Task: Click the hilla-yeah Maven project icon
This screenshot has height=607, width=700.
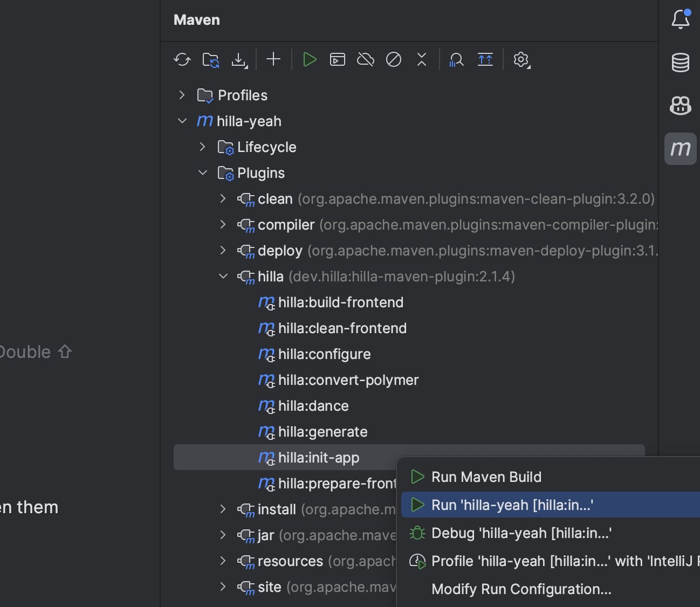Action: pos(205,121)
